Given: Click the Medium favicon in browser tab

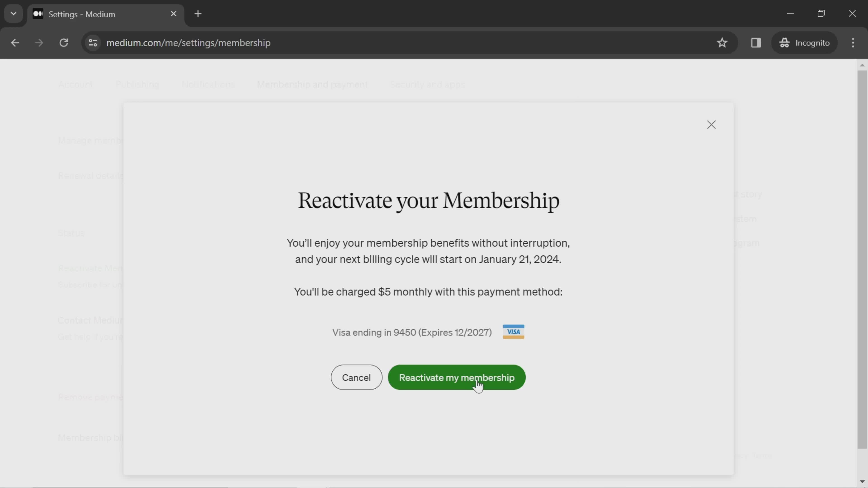Looking at the screenshot, I should 38,14.
